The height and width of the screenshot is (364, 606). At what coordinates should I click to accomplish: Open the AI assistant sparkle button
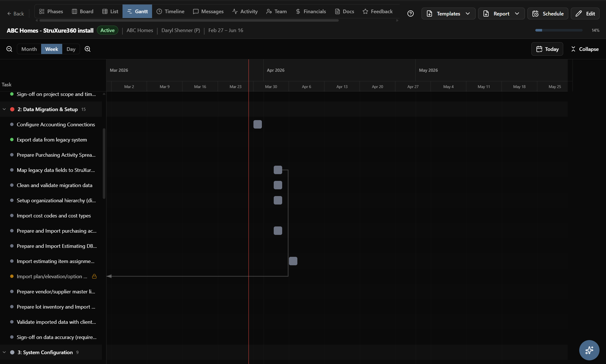[589, 350]
